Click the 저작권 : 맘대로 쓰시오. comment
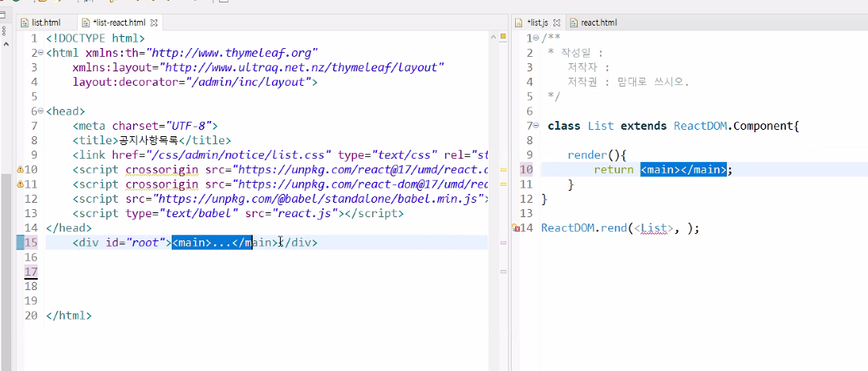The width and height of the screenshot is (868, 371). pyautogui.click(x=628, y=83)
